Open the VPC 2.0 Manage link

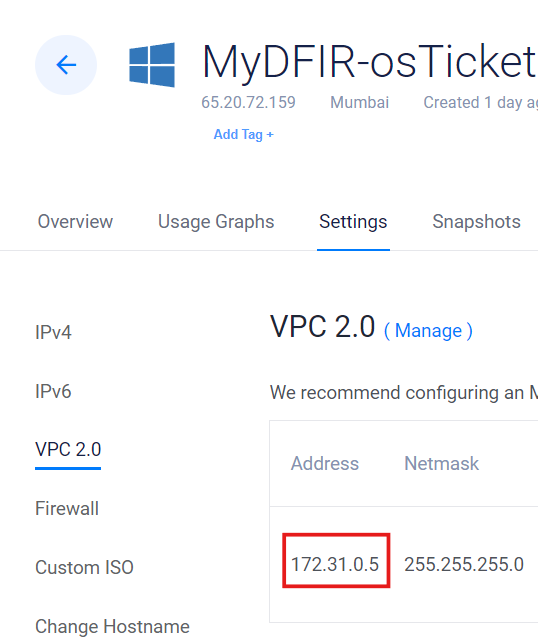428,330
